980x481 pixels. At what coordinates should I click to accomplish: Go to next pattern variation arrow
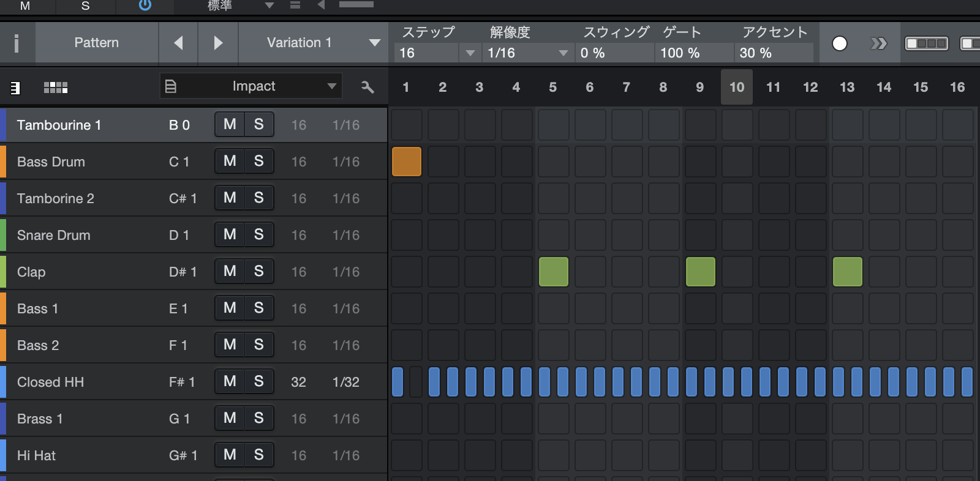point(218,43)
